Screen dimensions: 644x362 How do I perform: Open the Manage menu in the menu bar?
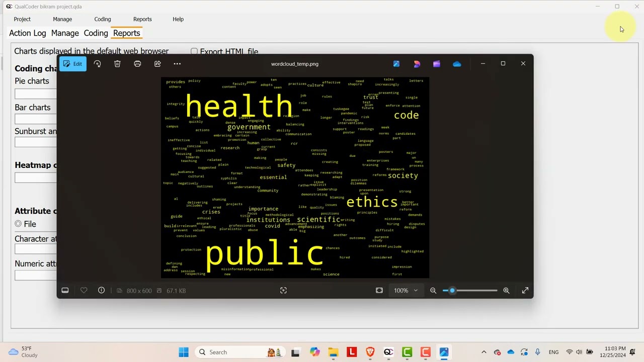(62, 19)
